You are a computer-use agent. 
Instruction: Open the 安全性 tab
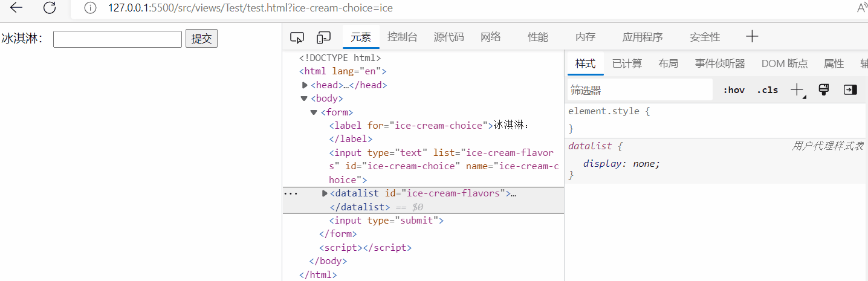[x=705, y=37]
